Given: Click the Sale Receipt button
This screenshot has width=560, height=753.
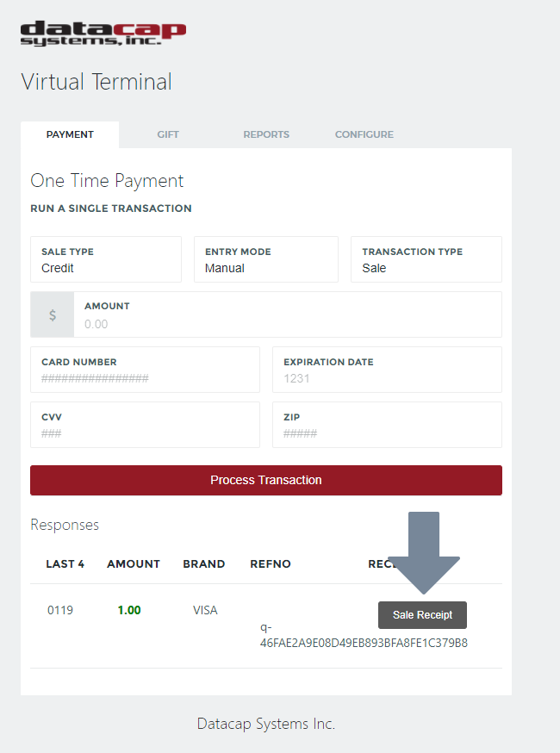Looking at the screenshot, I should 422,614.
